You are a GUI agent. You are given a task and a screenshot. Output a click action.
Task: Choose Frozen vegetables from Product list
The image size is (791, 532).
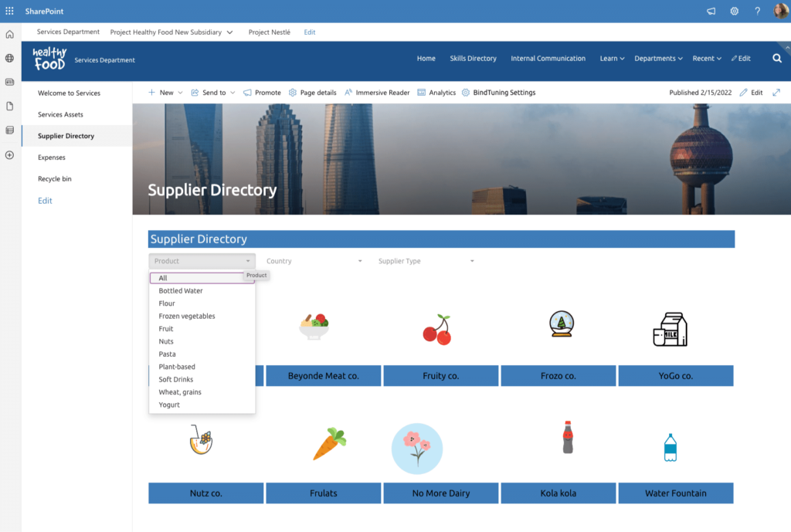pos(202,316)
